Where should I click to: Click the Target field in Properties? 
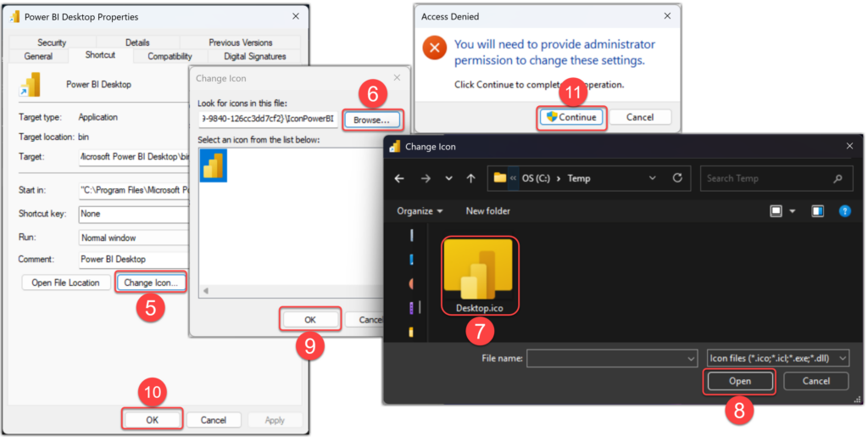134,157
